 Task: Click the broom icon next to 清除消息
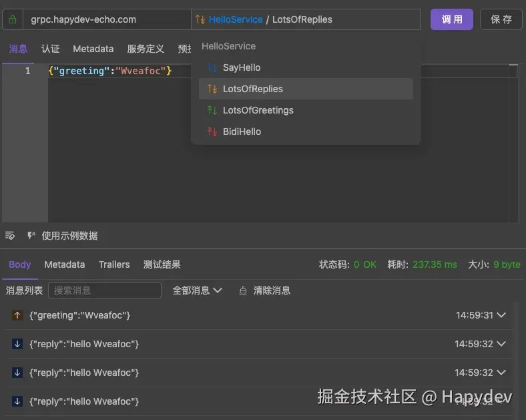click(243, 290)
